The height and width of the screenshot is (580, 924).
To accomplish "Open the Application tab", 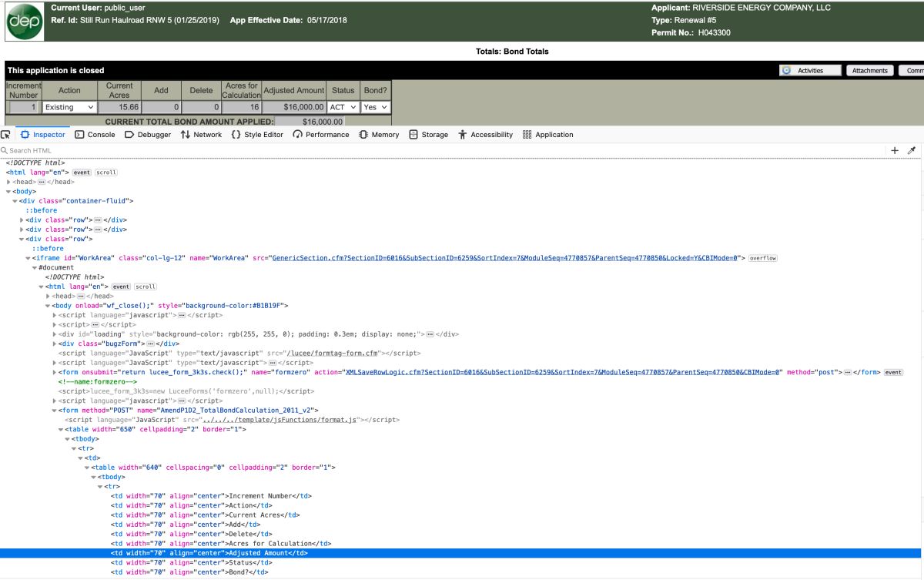I will [x=548, y=135].
